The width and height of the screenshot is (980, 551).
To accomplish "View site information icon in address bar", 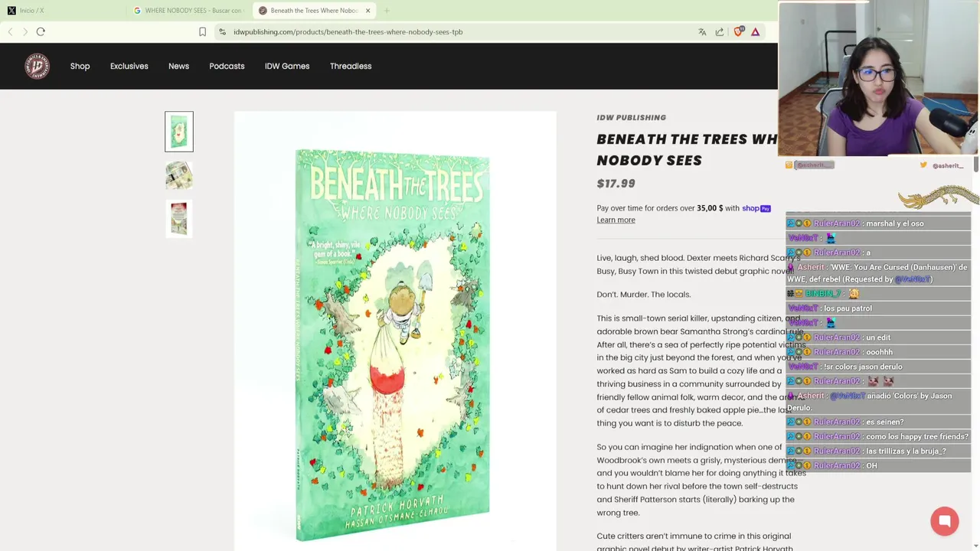I will point(222,31).
